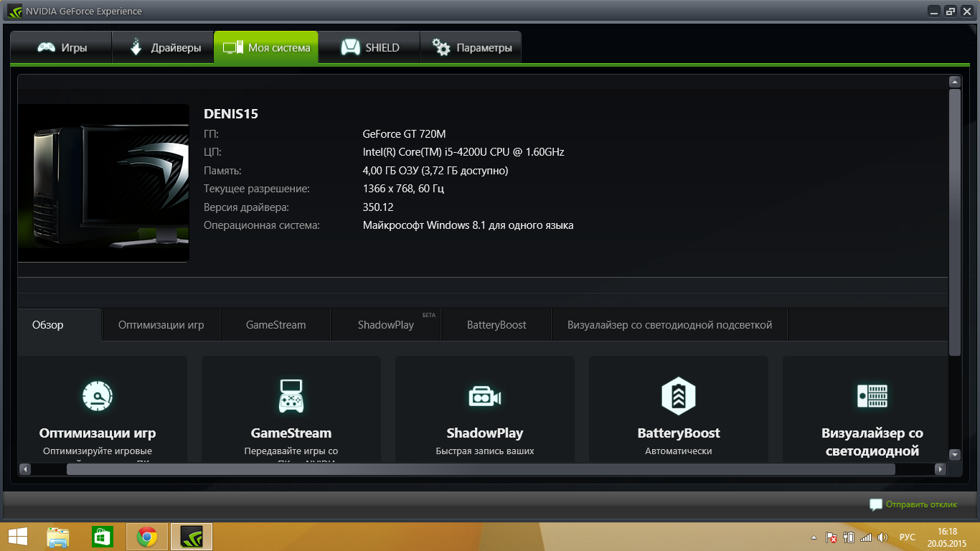Switch to the Драйверы tab
The image size is (980, 551).
click(163, 48)
